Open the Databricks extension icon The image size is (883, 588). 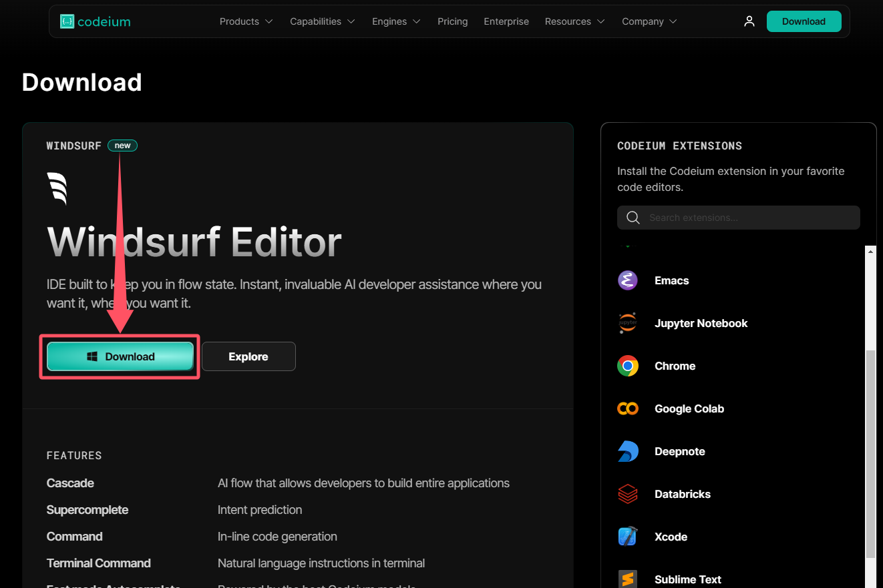tap(628, 494)
